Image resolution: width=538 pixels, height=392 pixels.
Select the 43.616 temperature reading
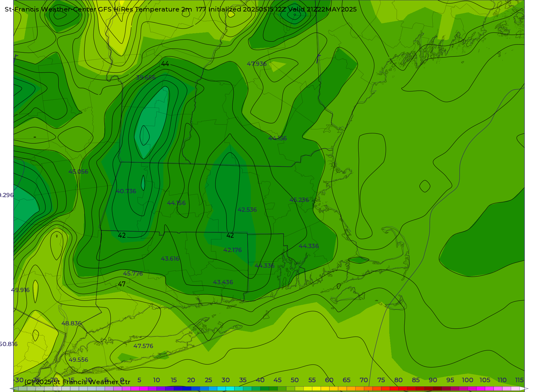click(170, 259)
